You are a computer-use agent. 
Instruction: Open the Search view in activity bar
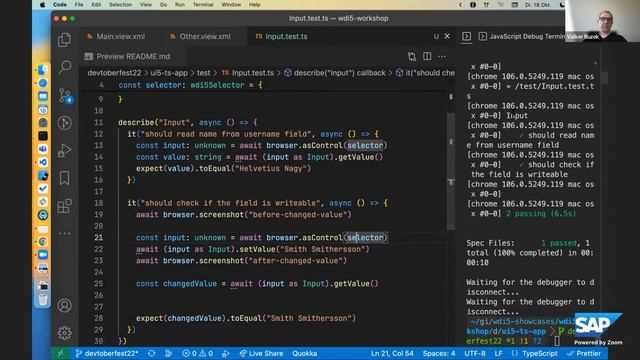[x=64, y=67]
